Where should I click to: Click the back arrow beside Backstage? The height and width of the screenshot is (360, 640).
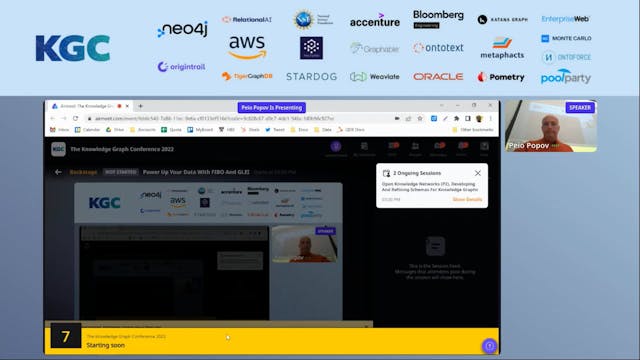point(58,172)
